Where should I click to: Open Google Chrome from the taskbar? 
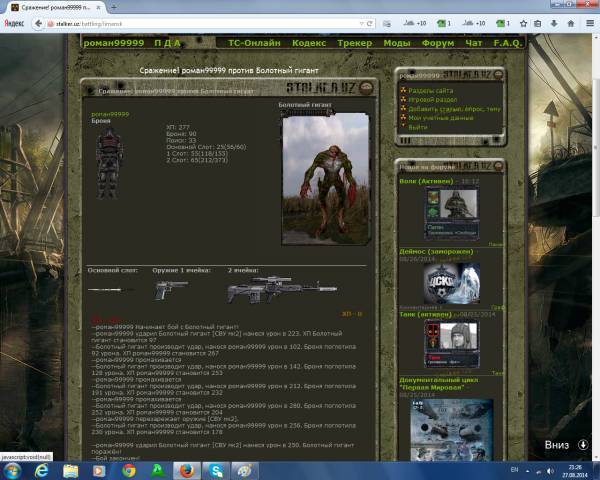(x=129, y=471)
